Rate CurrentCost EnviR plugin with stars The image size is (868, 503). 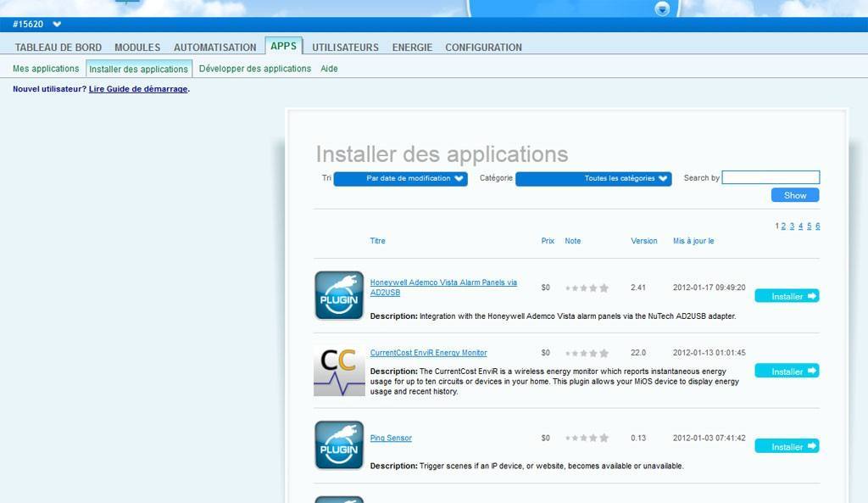click(587, 353)
